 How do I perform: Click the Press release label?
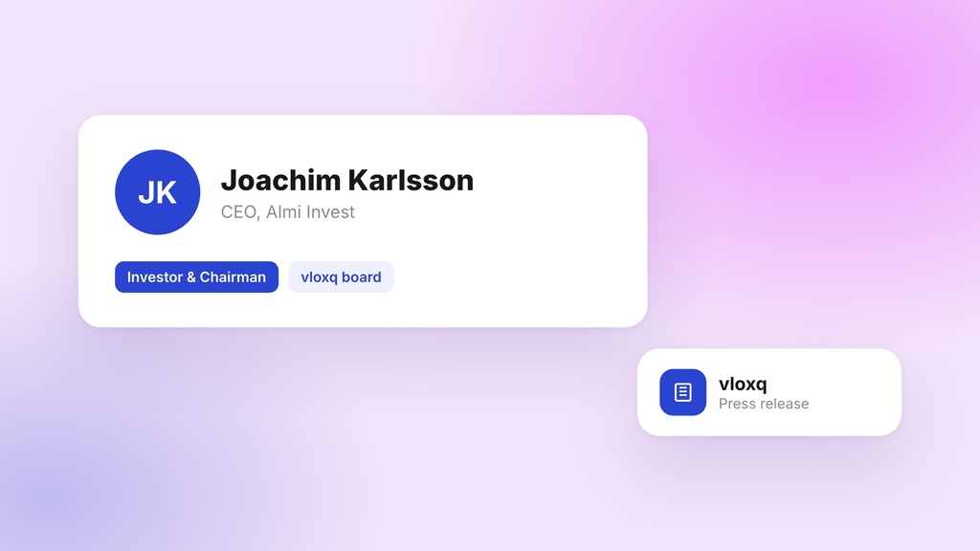(x=763, y=404)
